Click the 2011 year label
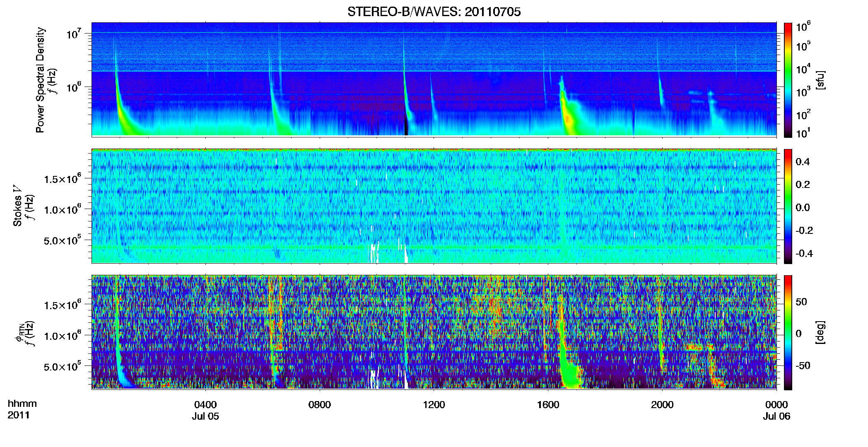 pyautogui.click(x=19, y=415)
